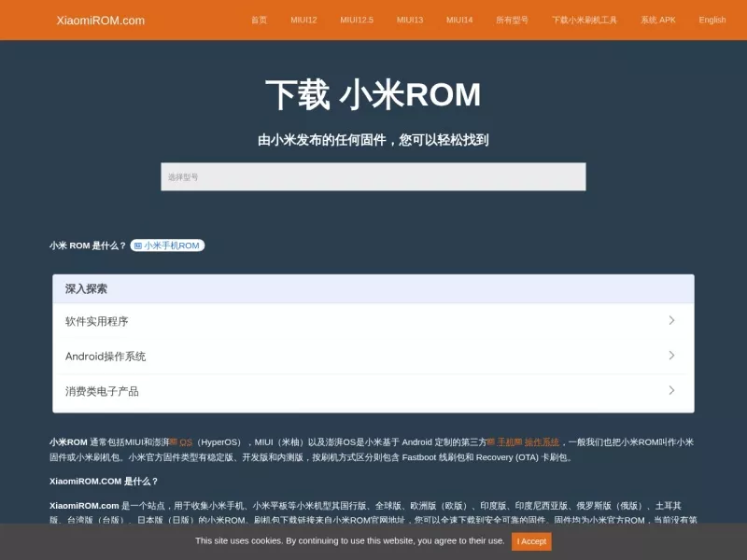Switch the site language to English
The width and height of the screenshot is (747, 560).
point(712,20)
